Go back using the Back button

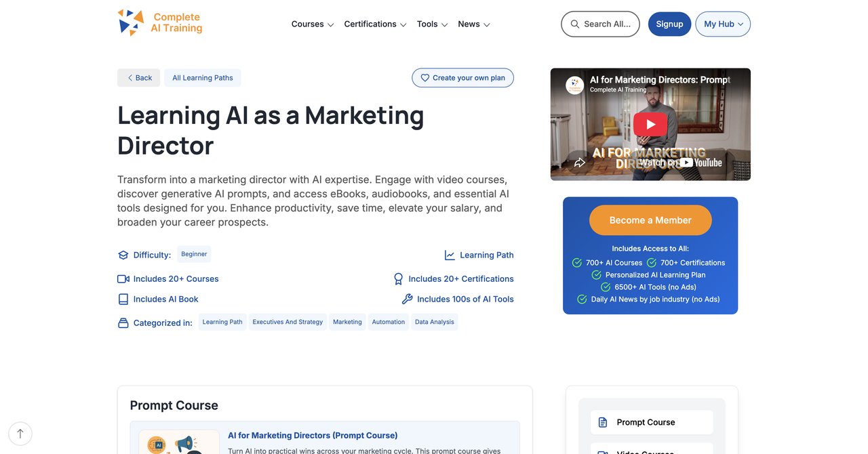click(x=138, y=78)
